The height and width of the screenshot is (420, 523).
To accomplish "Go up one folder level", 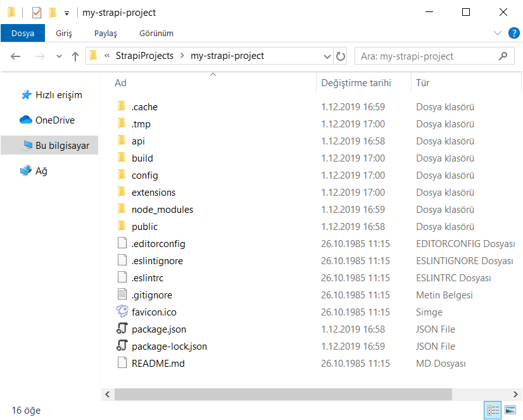I will point(75,56).
